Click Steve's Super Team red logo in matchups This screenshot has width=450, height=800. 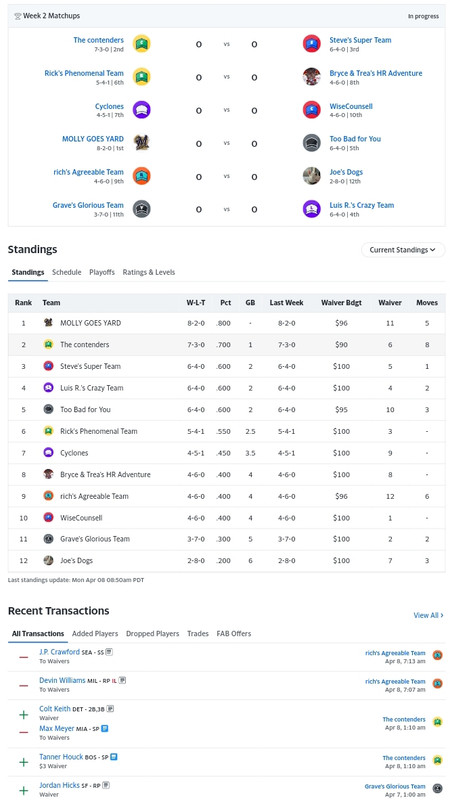pos(311,43)
